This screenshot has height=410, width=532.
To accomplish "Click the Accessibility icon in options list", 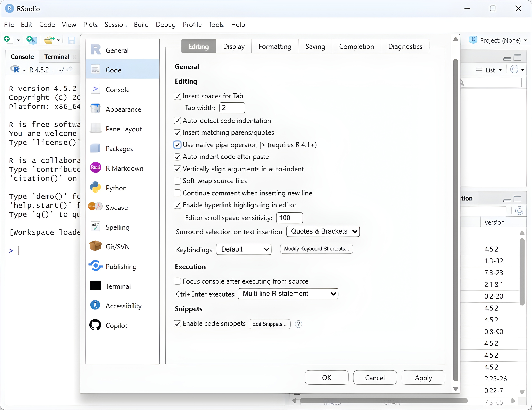I will click(x=95, y=305).
